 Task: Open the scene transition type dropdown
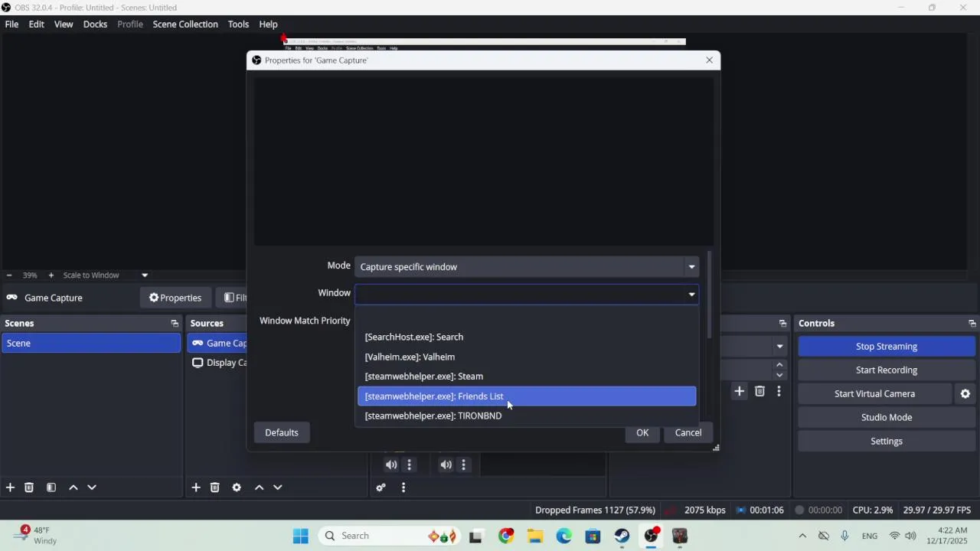(x=779, y=347)
